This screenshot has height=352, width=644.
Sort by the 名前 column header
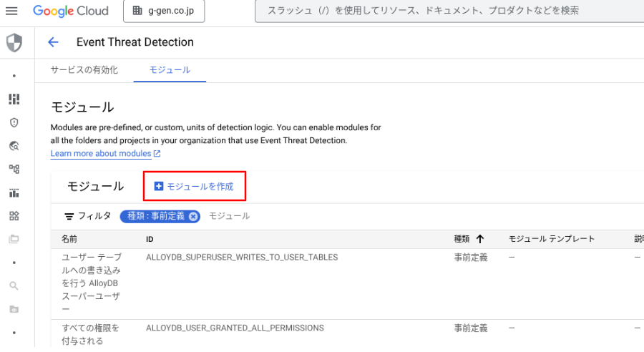[69, 239]
